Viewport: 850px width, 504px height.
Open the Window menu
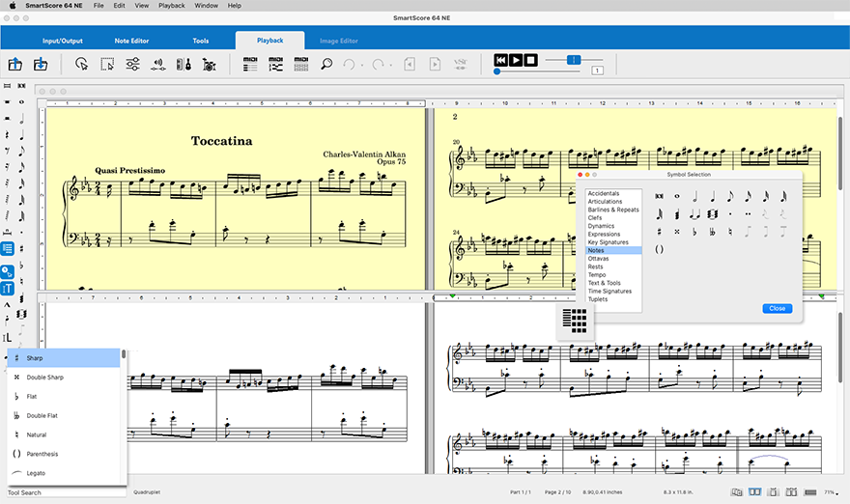(206, 6)
